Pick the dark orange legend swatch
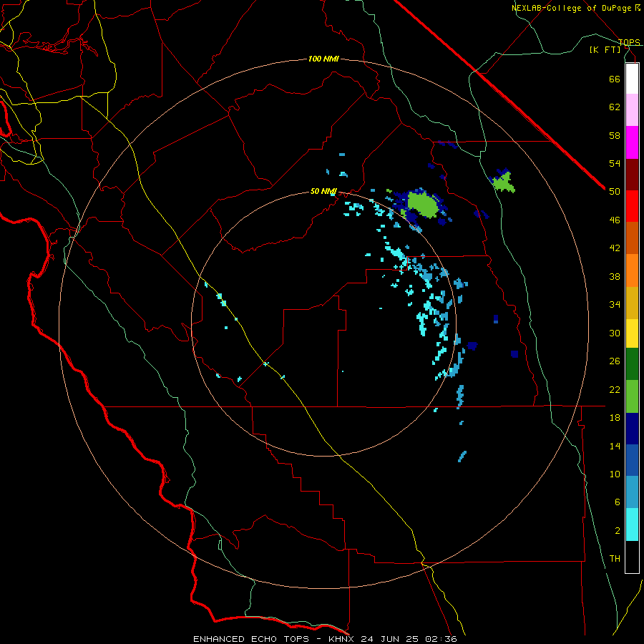This screenshot has width=644, height=644. coord(632,238)
